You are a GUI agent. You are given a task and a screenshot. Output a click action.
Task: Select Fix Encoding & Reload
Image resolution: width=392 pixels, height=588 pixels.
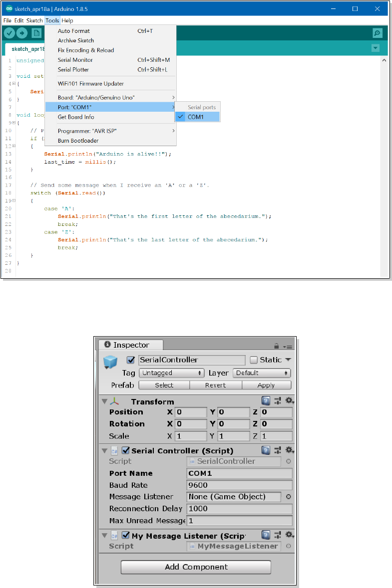pos(110,50)
